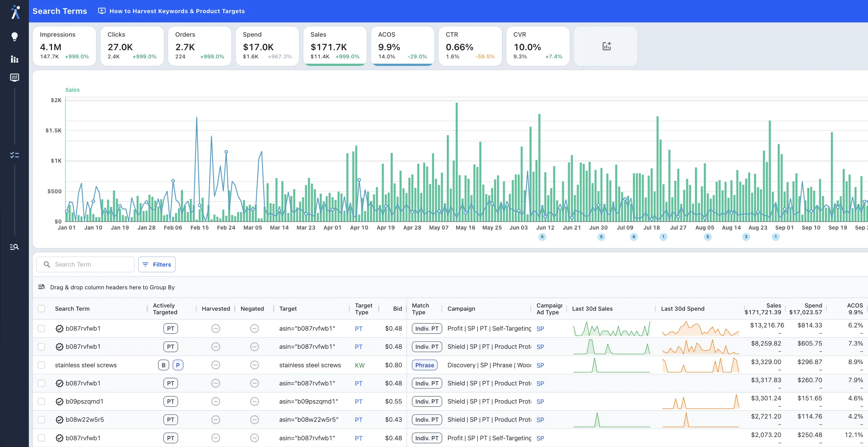Viewport: 868px width, 447px height.
Task: Open the Phrase match type selector for stainless steel screws
Action: (x=424, y=365)
